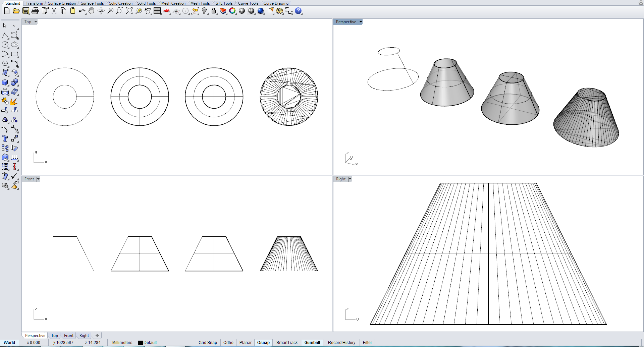Open the four-viewport layout tool
Viewport: 644px width, 347px height.
(157, 11)
